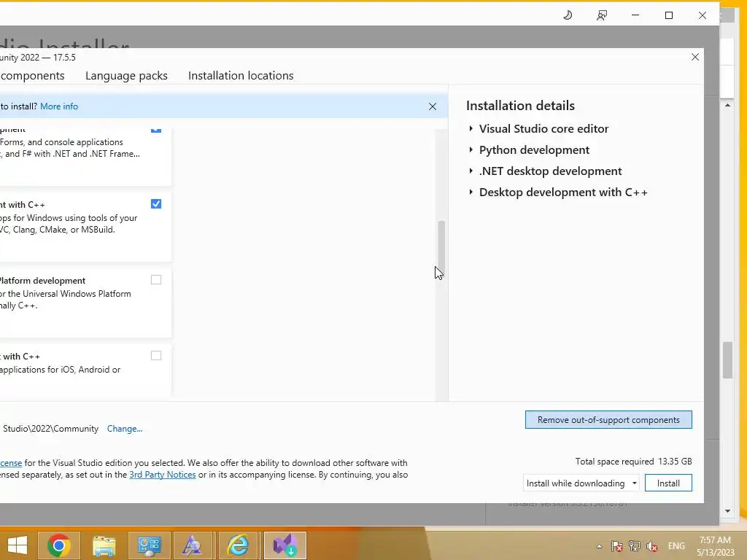This screenshot has height=560, width=747.
Task: Dismiss the 'More info' banner
Action: point(432,106)
